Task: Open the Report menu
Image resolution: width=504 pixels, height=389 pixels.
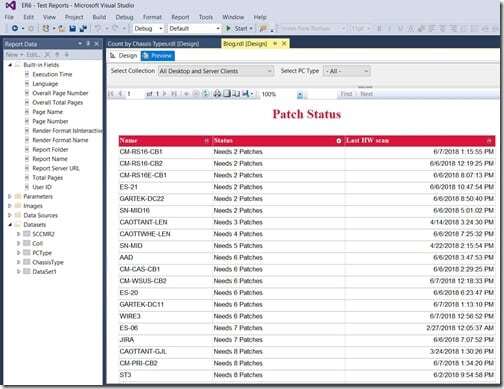Action: click(x=180, y=17)
